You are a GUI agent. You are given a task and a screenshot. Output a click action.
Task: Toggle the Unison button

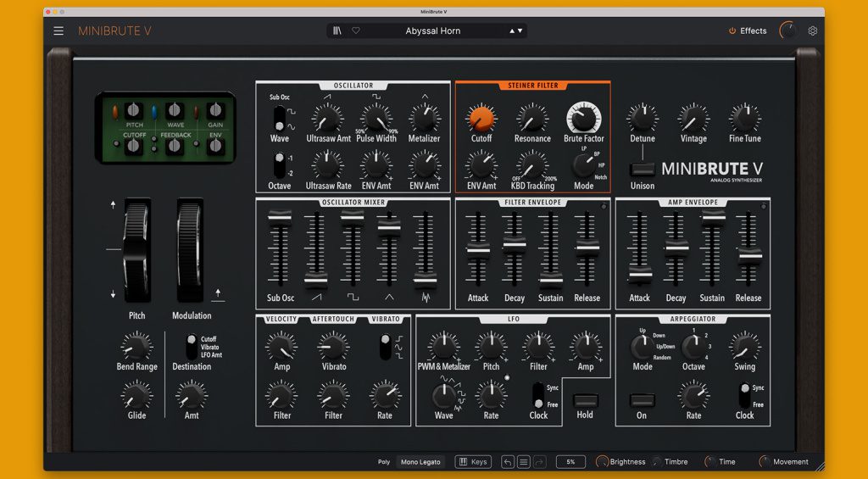[643, 170]
